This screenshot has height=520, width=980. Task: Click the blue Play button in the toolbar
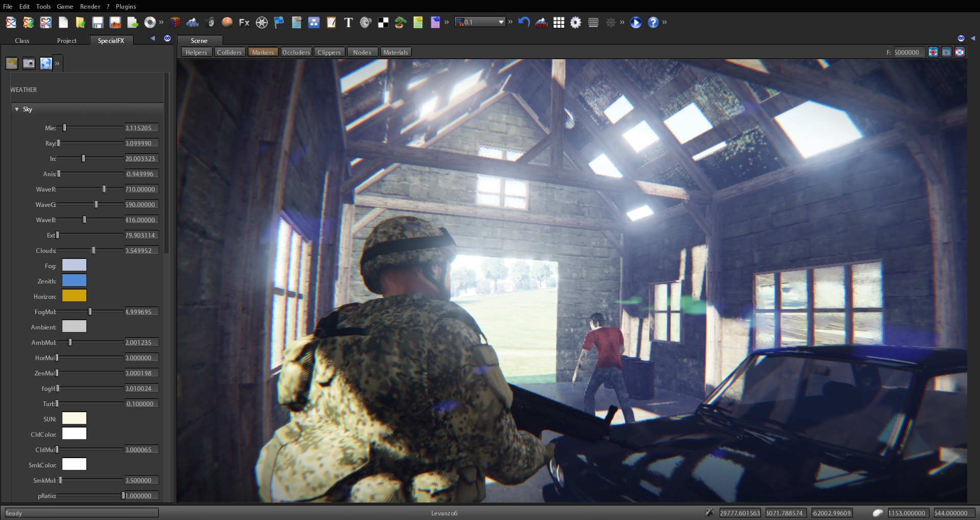635,22
